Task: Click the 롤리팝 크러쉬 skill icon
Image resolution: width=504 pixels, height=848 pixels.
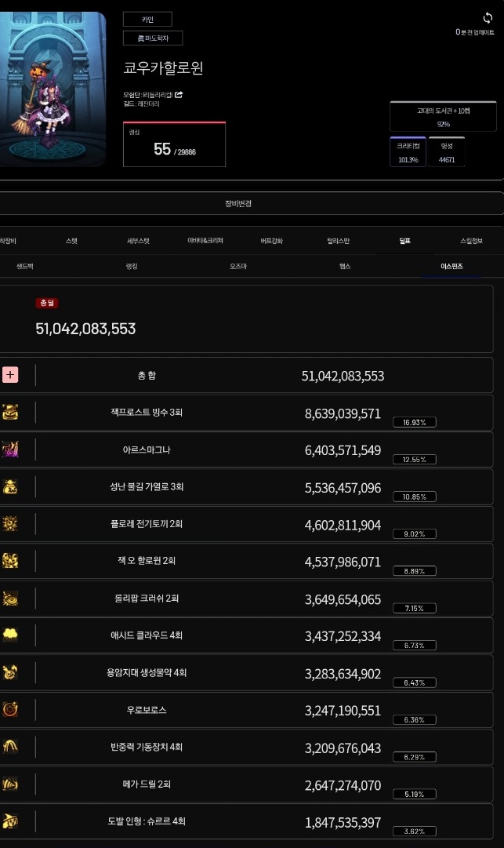Action: point(10,599)
